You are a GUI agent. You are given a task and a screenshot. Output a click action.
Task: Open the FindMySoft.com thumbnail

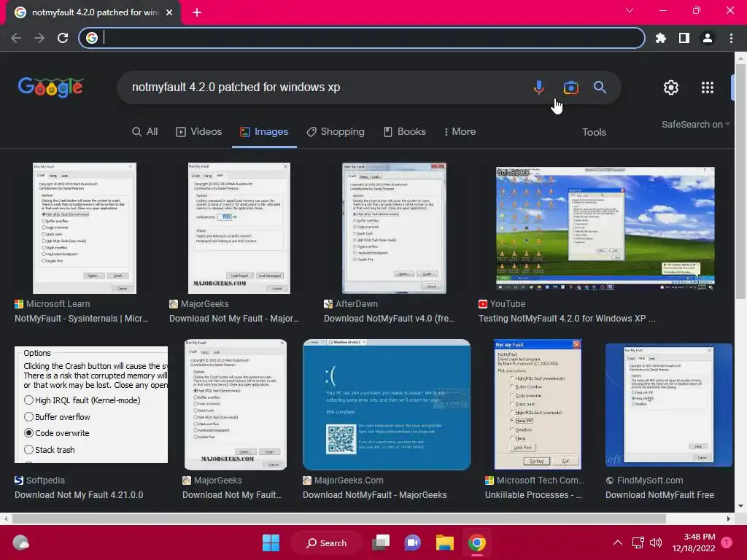click(668, 405)
